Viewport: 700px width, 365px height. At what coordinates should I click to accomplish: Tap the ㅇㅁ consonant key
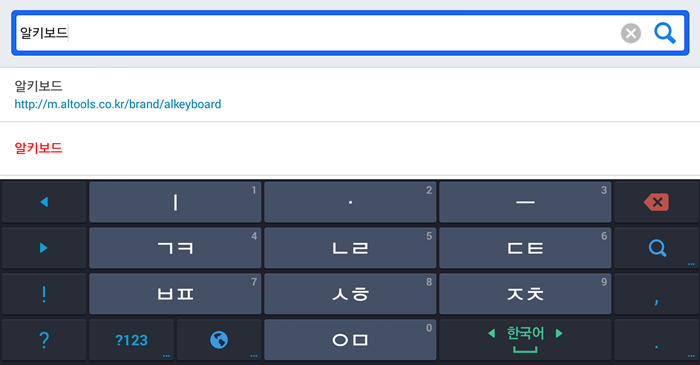(x=350, y=340)
